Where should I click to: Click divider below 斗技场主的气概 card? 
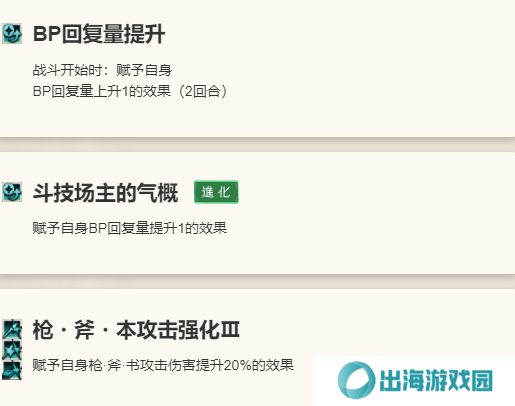[x=257, y=282]
